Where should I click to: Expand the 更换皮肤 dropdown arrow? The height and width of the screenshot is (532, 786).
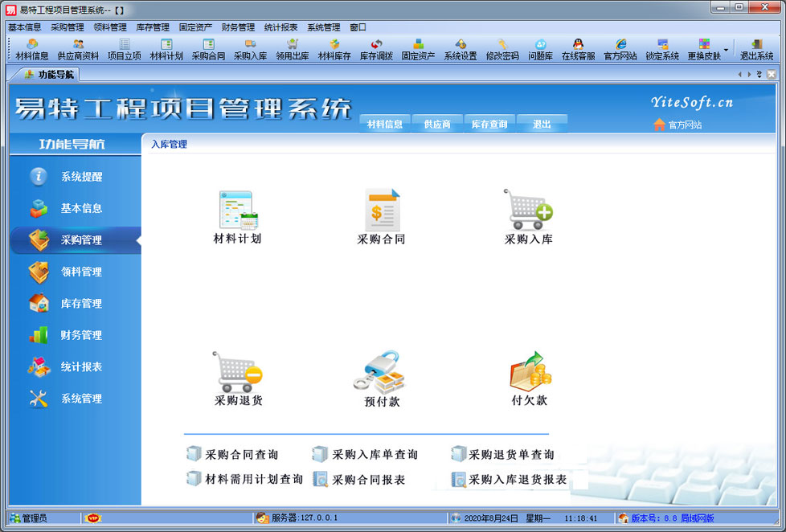click(x=726, y=50)
